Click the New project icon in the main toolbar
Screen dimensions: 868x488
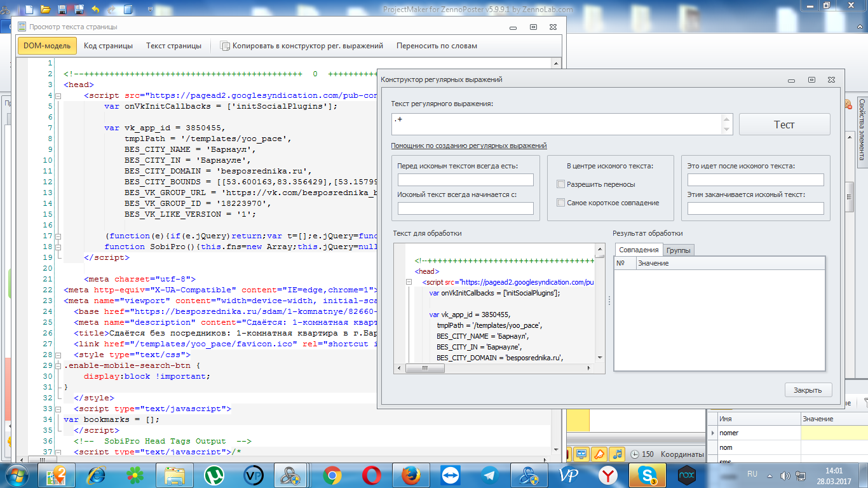click(x=30, y=9)
